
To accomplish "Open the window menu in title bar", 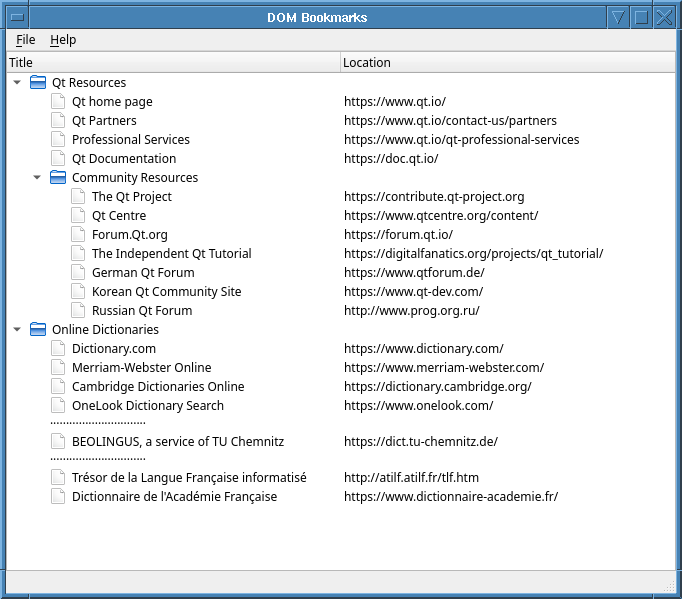I will [x=16, y=17].
